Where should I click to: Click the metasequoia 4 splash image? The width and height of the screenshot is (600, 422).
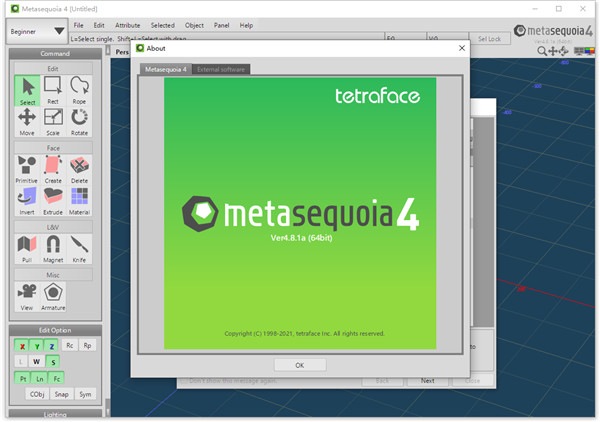coord(300,213)
